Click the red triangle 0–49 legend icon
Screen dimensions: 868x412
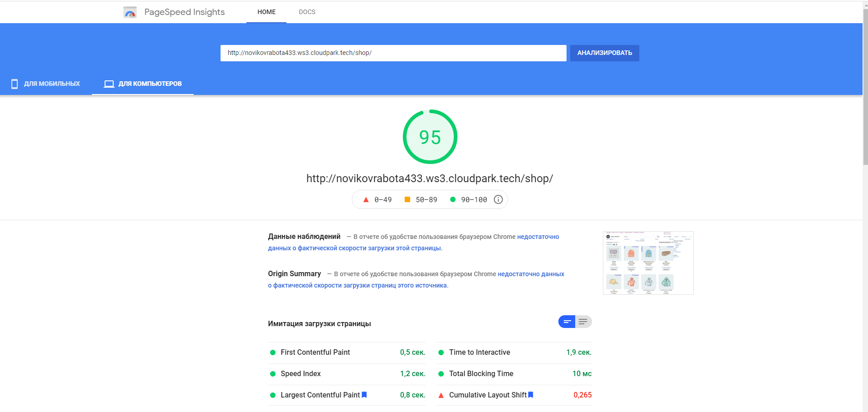point(366,199)
